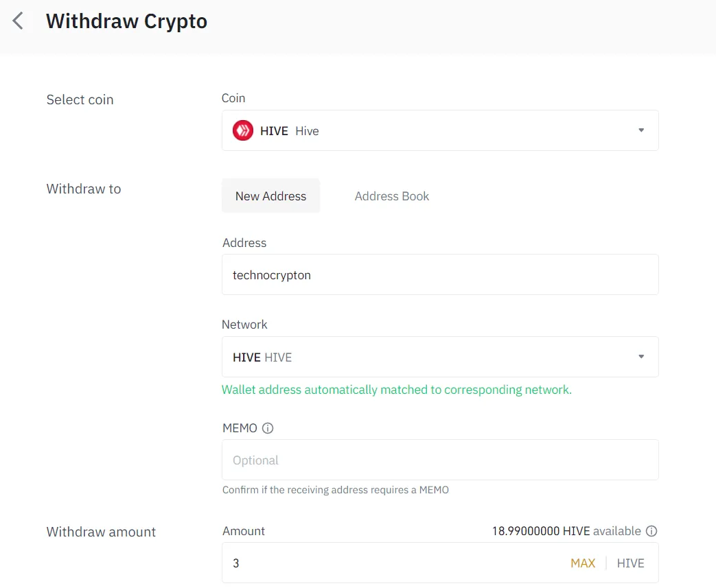Click the Withdraw amount section label

(101, 532)
